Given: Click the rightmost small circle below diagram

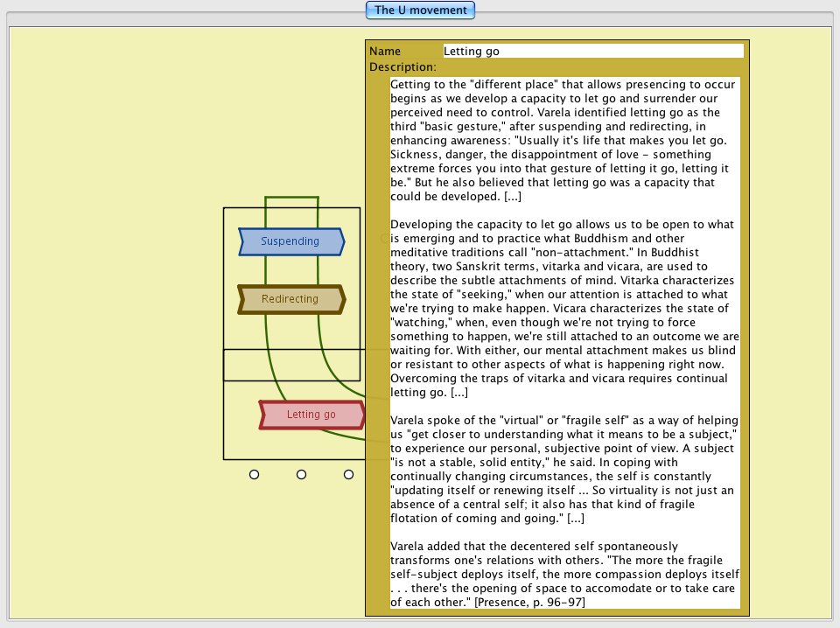Looking at the screenshot, I should [348, 474].
